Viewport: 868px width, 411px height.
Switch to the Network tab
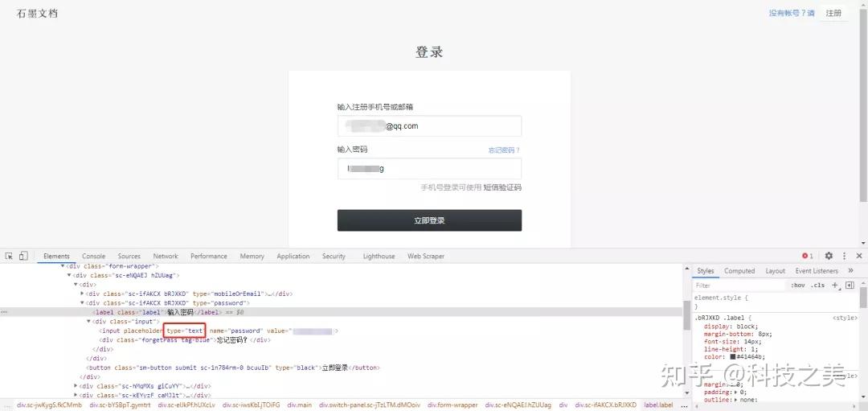(166, 256)
